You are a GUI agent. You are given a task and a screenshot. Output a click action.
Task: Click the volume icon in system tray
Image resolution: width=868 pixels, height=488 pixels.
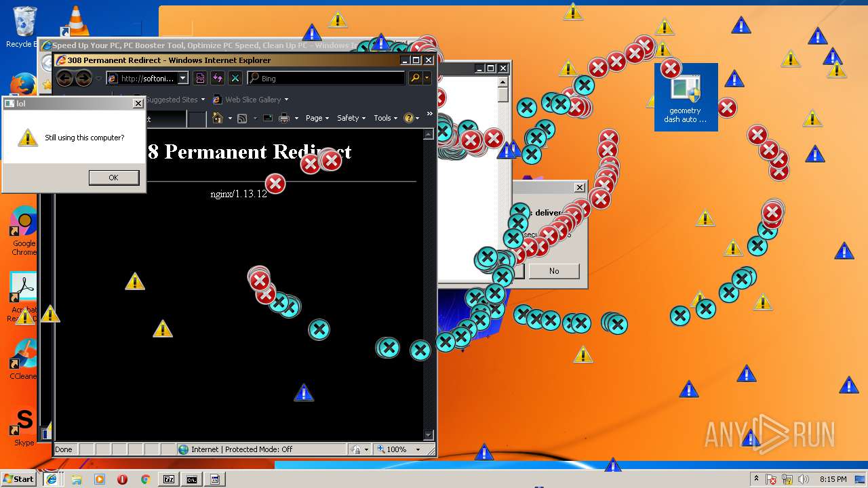click(804, 479)
